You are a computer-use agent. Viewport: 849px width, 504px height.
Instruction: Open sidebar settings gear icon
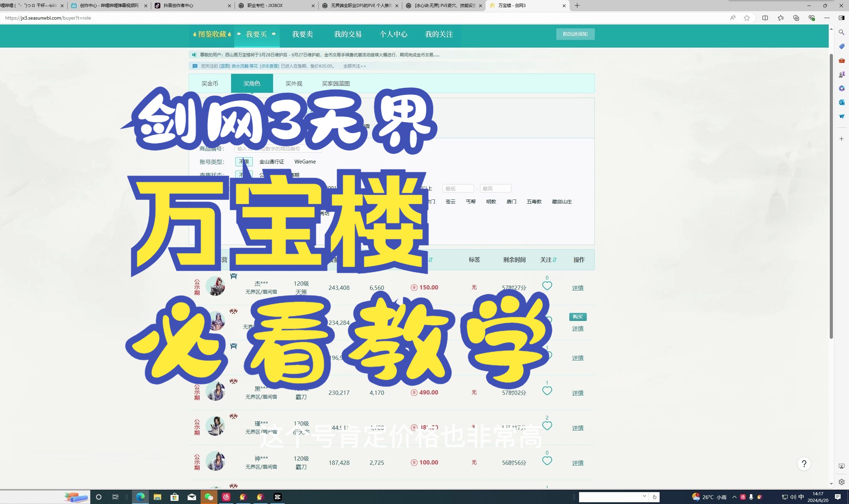(x=842, y=482)
